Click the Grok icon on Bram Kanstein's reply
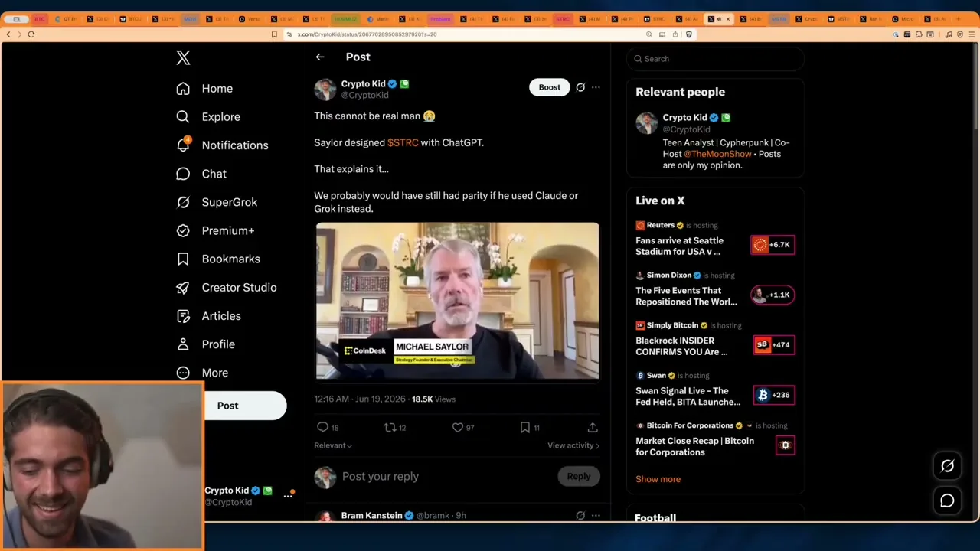 pyautogui.click(x=580, y=516)
